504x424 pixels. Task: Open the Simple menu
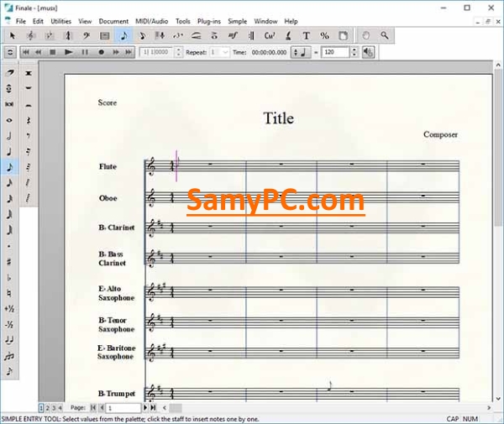237,22
